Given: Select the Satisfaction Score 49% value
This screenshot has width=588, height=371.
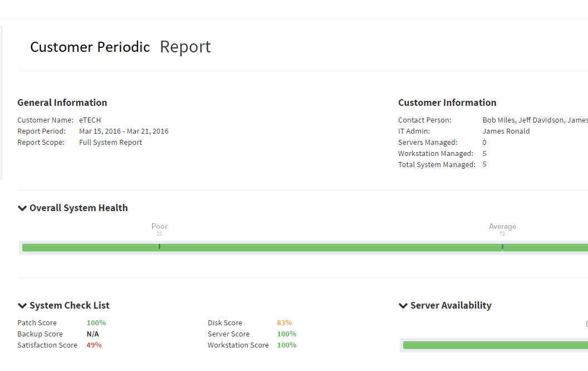Looking at the screenshot, I should [94, 345].
